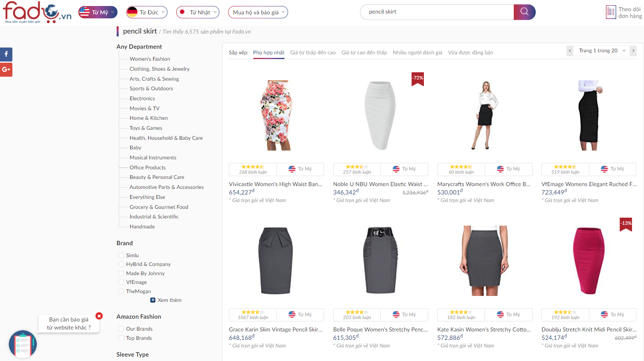Click US flag on Marycrafts skirt card
The height and width of the screenshot is (361, 644).
pyautogui.click(x=501, y=169)
